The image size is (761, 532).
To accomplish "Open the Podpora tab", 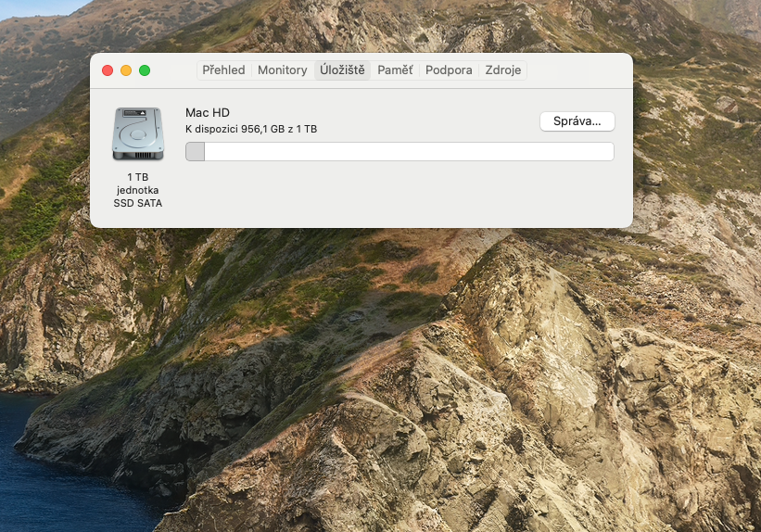I will click(x=449, y=70).
